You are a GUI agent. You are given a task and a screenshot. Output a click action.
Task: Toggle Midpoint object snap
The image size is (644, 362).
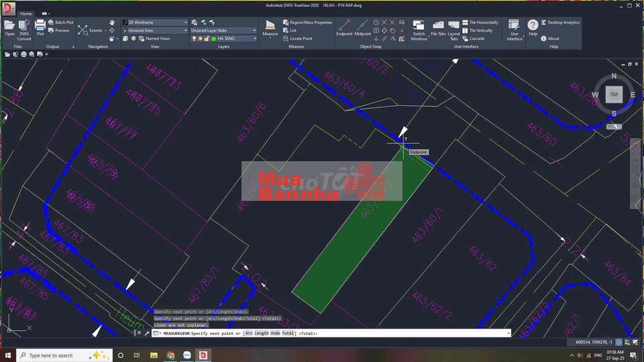pyautogui.click(x=363, y=28)
